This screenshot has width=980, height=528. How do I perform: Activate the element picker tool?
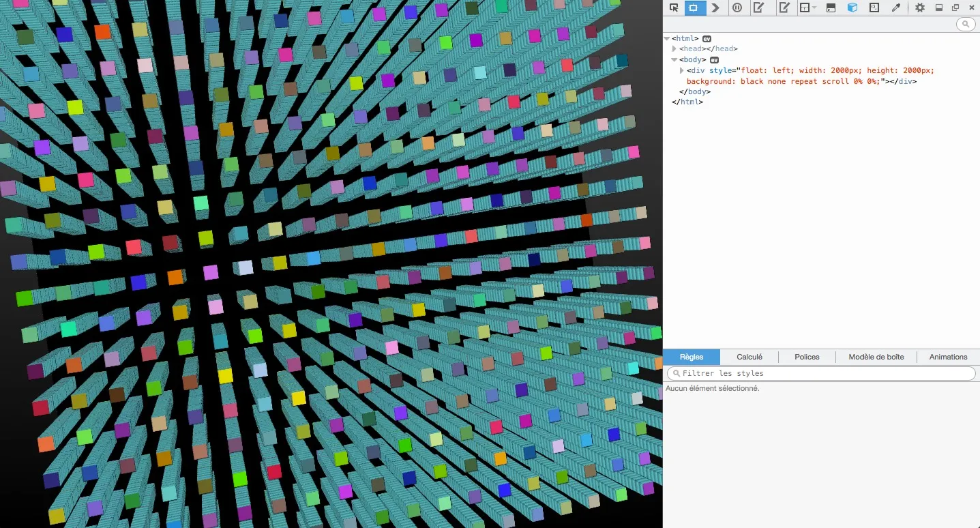(x=674, y=8)
